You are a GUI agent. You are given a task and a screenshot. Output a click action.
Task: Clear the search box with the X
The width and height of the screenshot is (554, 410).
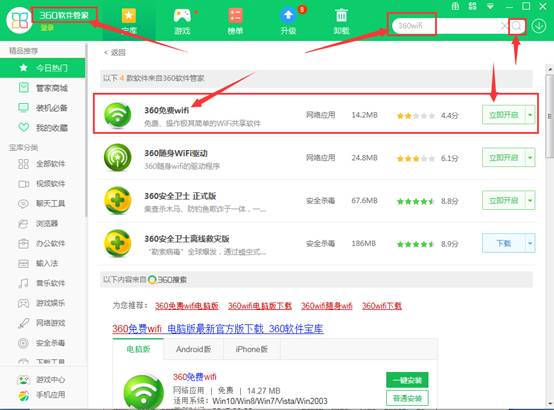[x=504, y=26]
